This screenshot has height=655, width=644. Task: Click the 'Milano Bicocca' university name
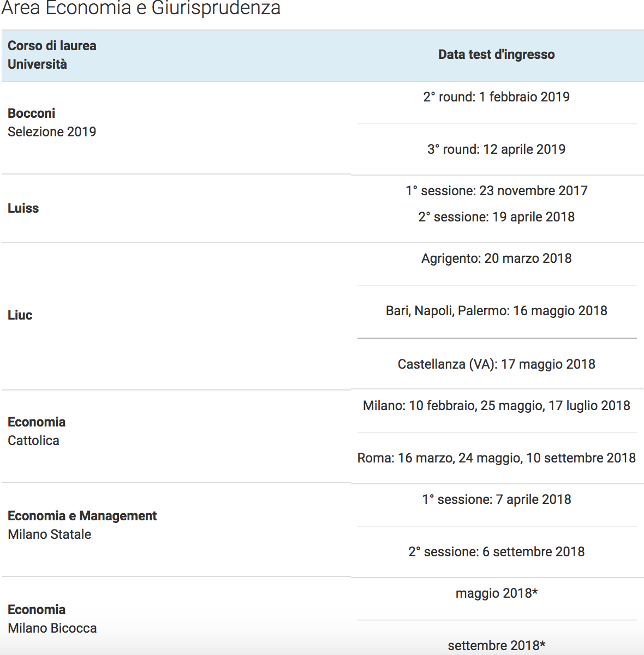(x=52, y=628)
